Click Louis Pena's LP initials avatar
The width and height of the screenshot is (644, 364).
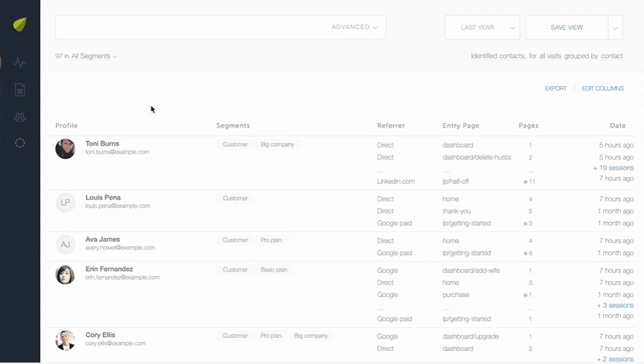[66, 202]
